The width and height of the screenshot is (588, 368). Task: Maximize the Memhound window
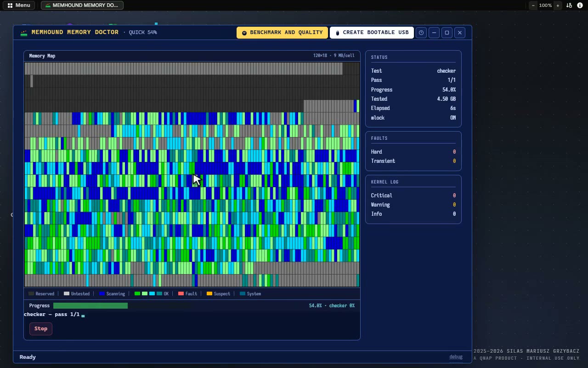447,33
